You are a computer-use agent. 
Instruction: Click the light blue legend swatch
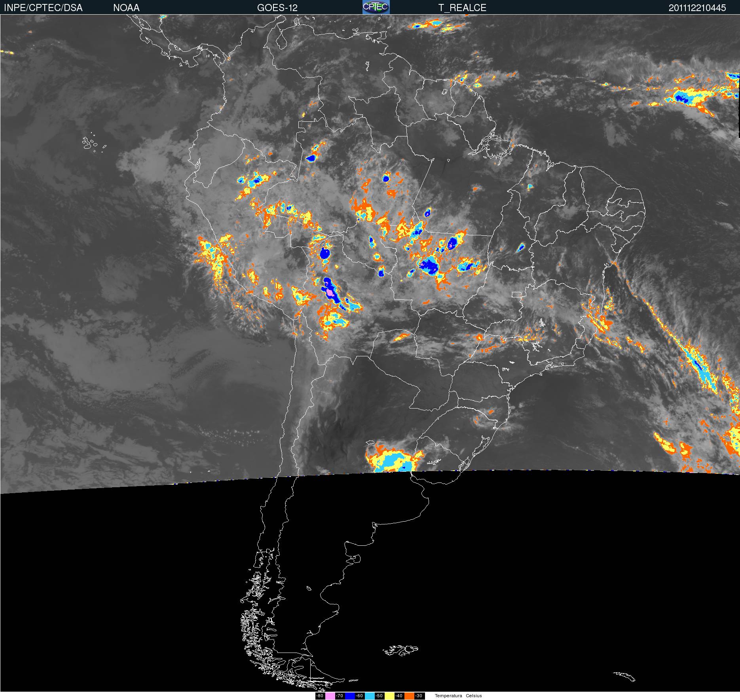coord(370,696)
